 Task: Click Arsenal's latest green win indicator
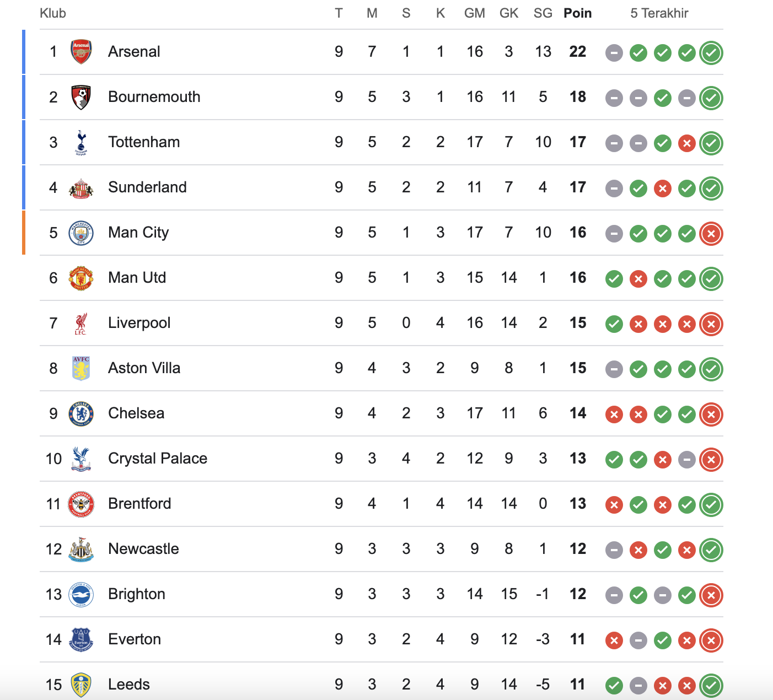[711, 53]
